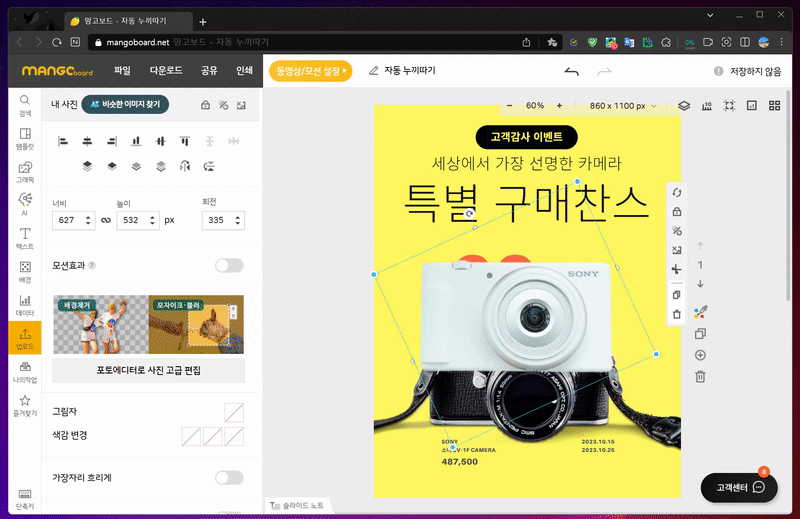Click the zoom in plus button
Viewport: 800px width, 519px height.
[559, 106]
